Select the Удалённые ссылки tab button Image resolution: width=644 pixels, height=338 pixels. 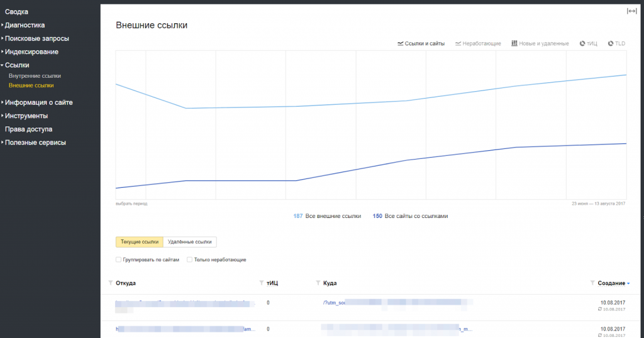pyautogui.click(x=190, y=242)
